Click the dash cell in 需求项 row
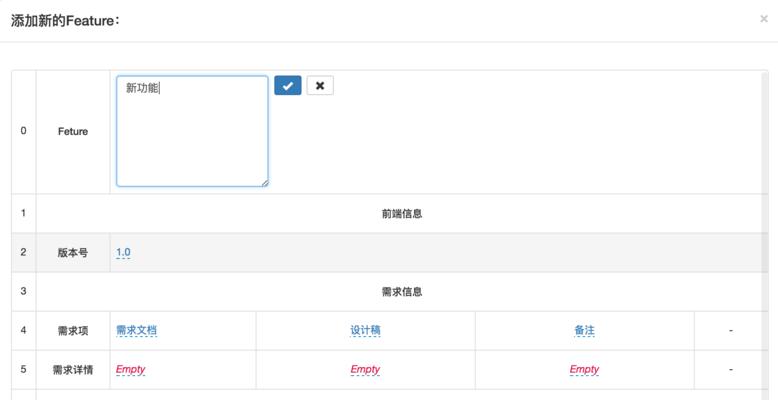Viewport: 778px width, 400px height. click(x=731, y=331)
